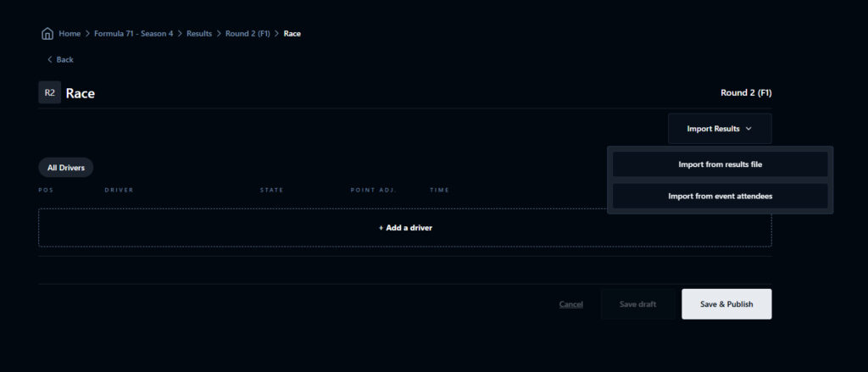Viewport: 868px width, 372px height.
Task: Click the Race breadcrumb item
Action: [x=292, y=34]
